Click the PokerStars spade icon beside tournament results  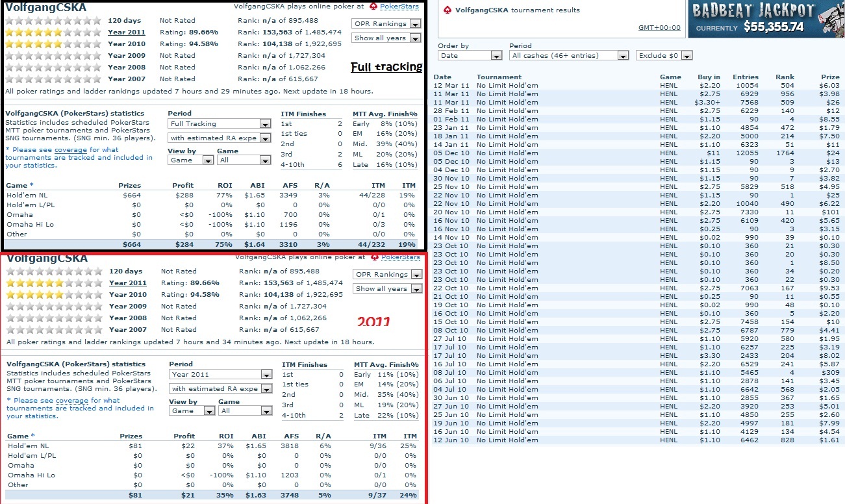pyautogui.click(x=447, y=10)
